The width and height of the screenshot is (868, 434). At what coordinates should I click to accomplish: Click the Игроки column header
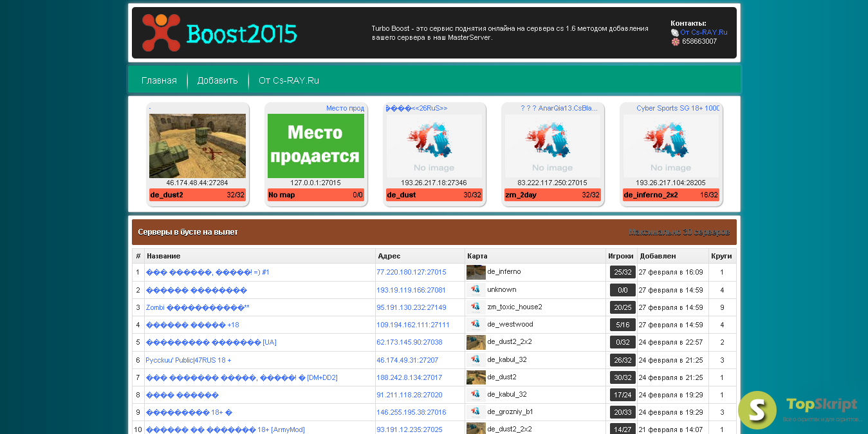(x=621, y=256)
